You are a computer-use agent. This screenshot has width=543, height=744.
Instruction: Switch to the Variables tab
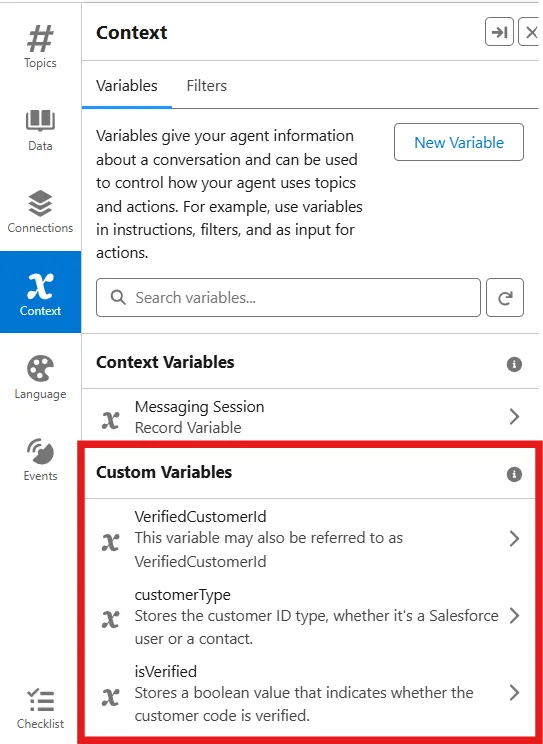click(x=127, y=86)
